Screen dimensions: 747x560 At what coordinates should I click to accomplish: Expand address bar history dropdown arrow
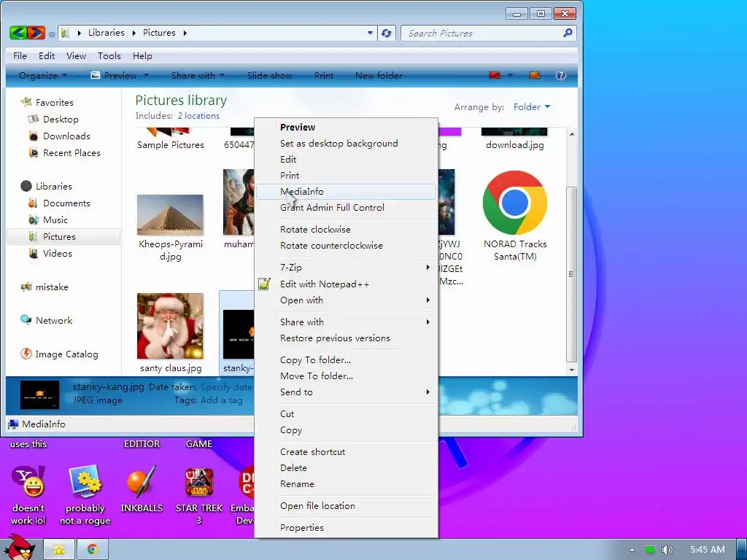pyautogui.click(x=370, y=33)
